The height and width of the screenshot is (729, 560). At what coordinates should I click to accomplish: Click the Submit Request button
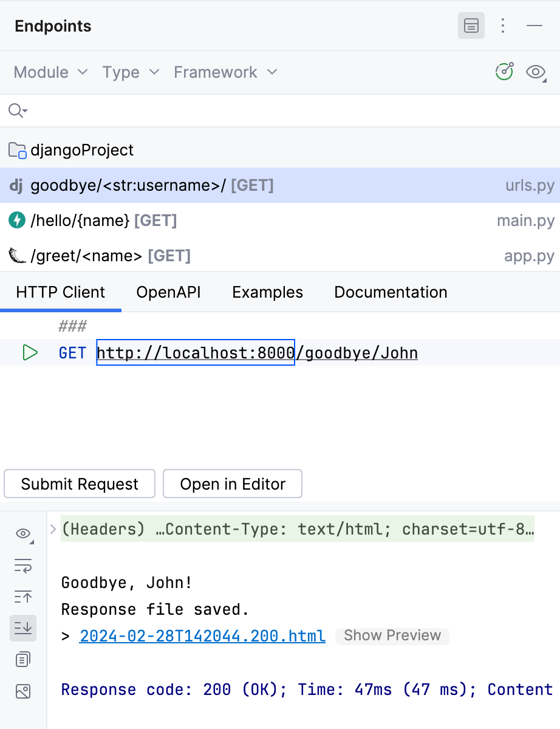point(80,484)
